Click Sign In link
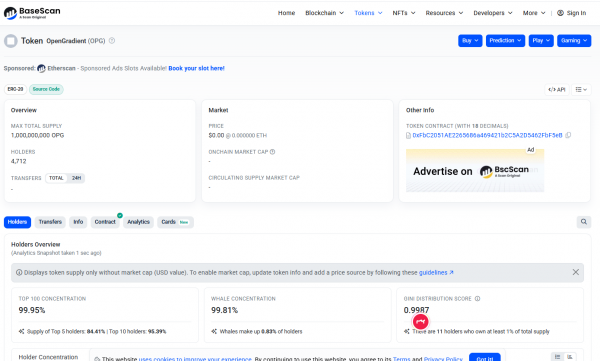The image size is (600, 361). 576,13
